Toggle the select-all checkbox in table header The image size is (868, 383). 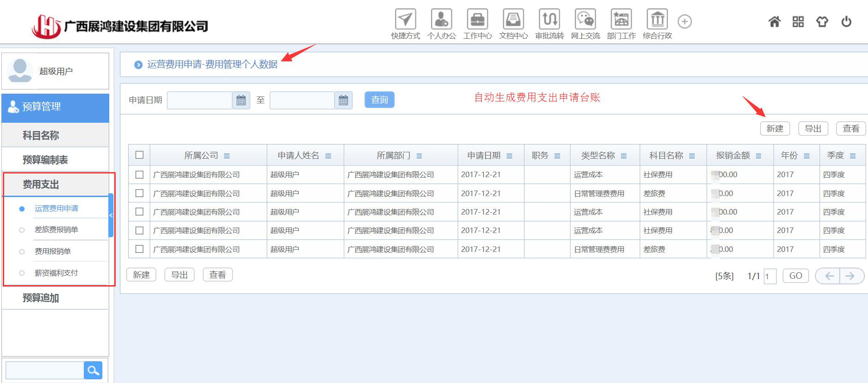point(140,155)
